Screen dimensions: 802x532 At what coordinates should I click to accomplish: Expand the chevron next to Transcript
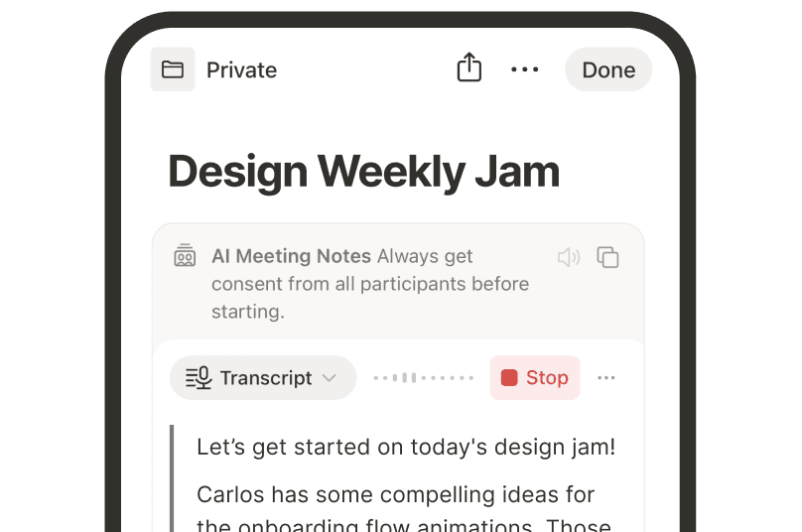(x=330, y=378)
